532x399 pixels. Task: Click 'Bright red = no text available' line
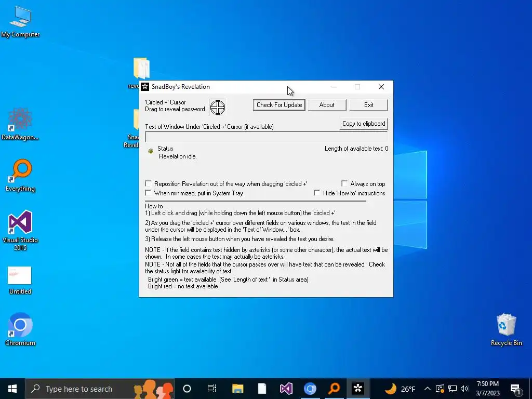(x=183, y=286)
